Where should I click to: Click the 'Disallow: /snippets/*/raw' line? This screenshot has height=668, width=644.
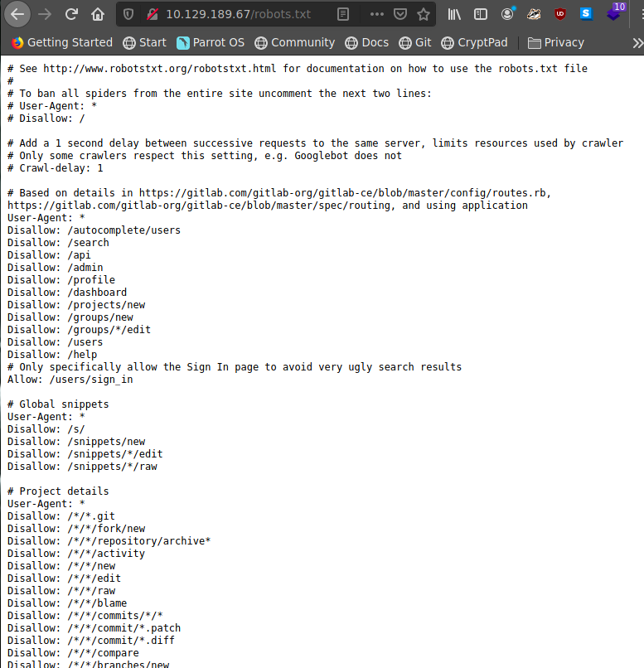[x=82, y=467]
